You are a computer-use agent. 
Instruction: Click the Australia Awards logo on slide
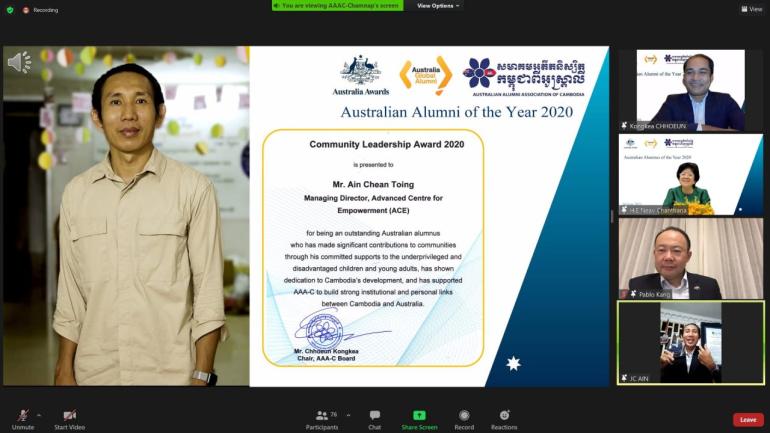click(x=361, y=75)
